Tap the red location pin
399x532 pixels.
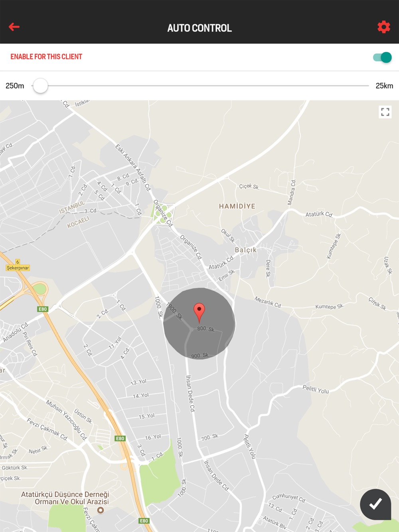click(199, 313)
